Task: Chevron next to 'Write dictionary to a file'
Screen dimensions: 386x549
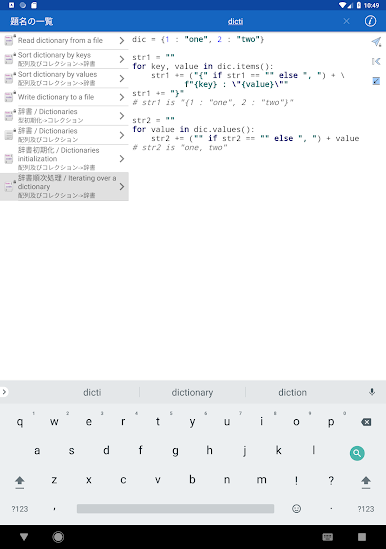Action: (x=122, y=97)
